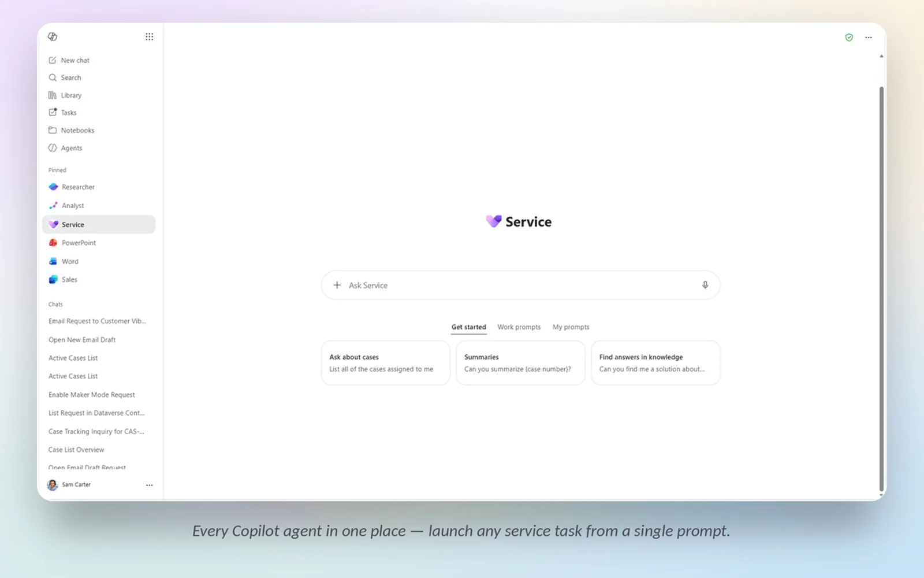Click the 'Sales' pinned label
Image resolution: width=924 pixels, height=578 pixels.
[x=69, y=280]
